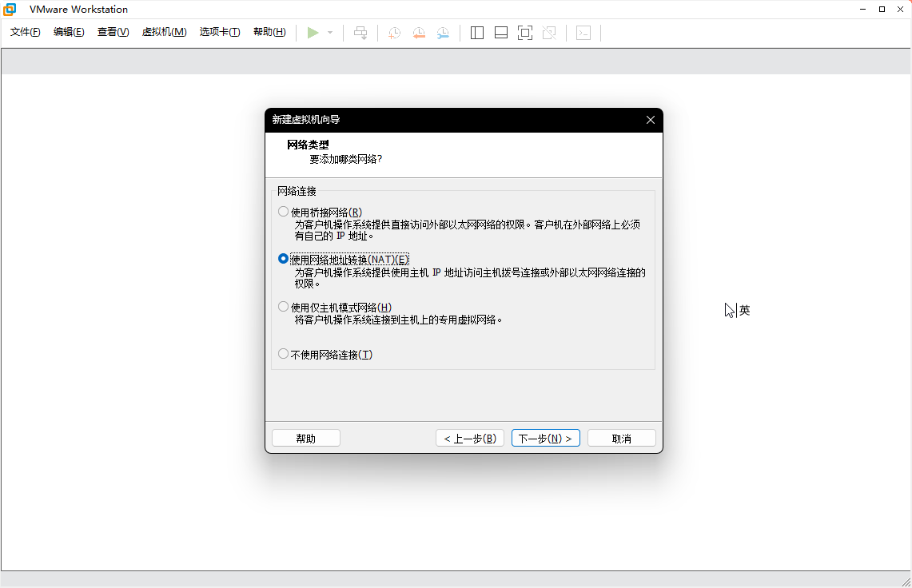Select 使用桥接网络(R) radio option
The height and width of the screenshot is (588, 912).
coord(283,212)
